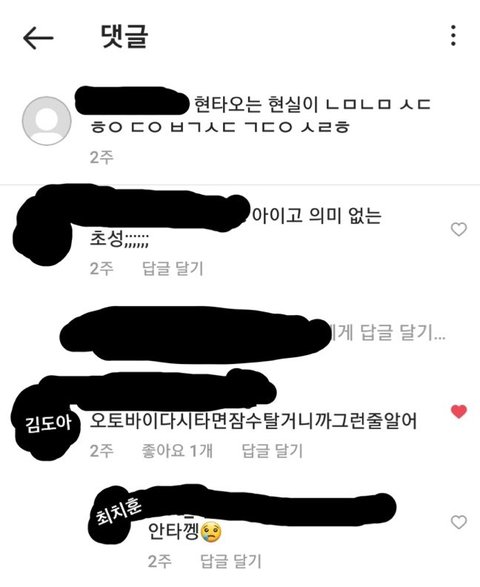Tap the '2주' timestamp under the caption
The image size is (480, 587).
[x=101, y=157]
